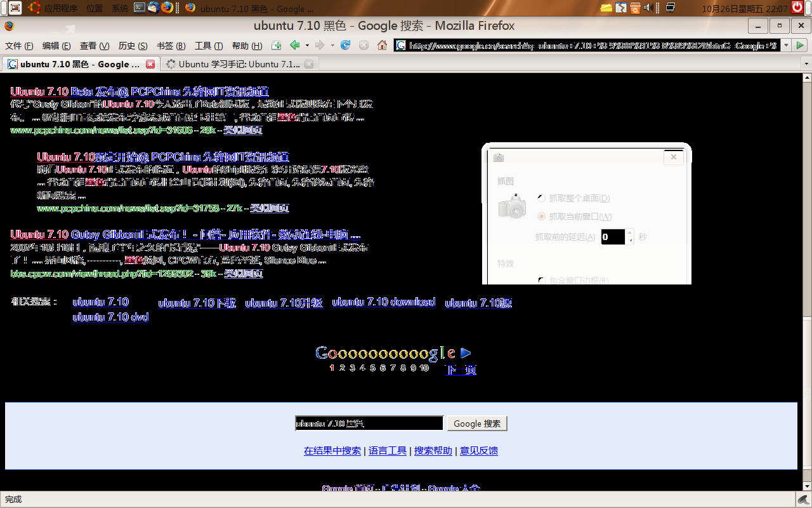Click the Ubuntu logo in top panel
The height and width of the screenshot is (508, 812).
tap(34, 8)
